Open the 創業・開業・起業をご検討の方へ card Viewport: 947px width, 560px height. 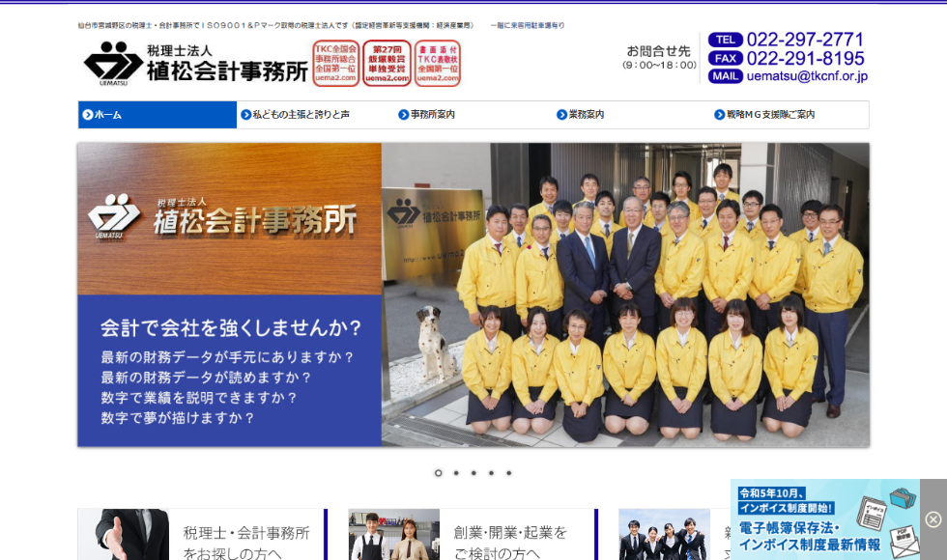click(x=472, y=536)
